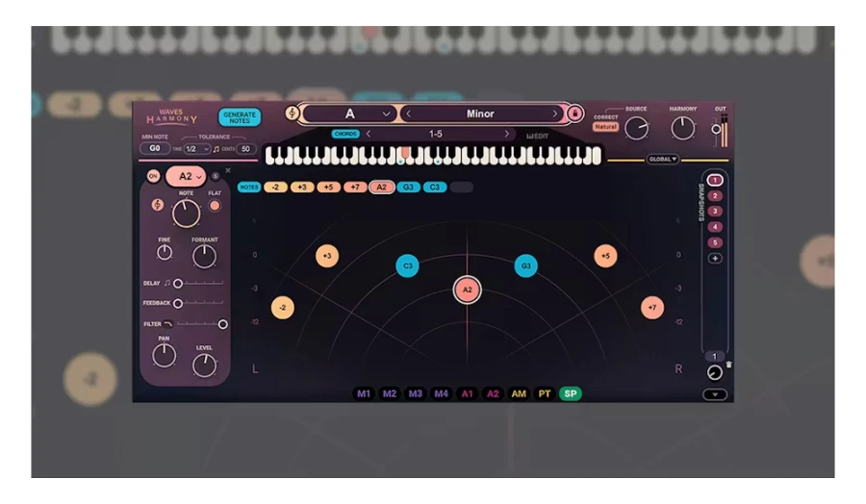Image resolution: width=866 pixels, height=504 pixels.
Task: Select snapshot 4
Action: 715,227
